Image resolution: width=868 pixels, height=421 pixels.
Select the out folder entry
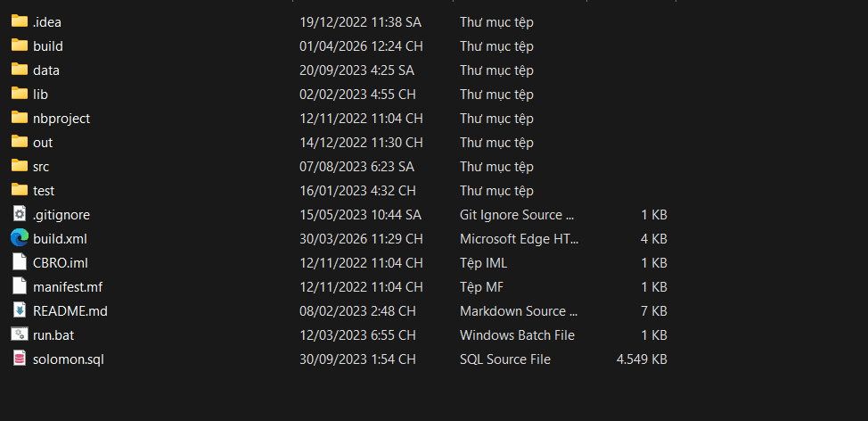[339, 143]
